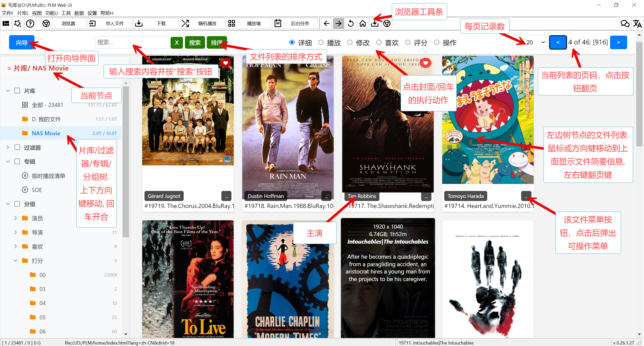Image resolution: width=644 pixels, height=346 pixels.
Task: Toggle favorite heart on Shawshank poster
Action: click(425, 63)
